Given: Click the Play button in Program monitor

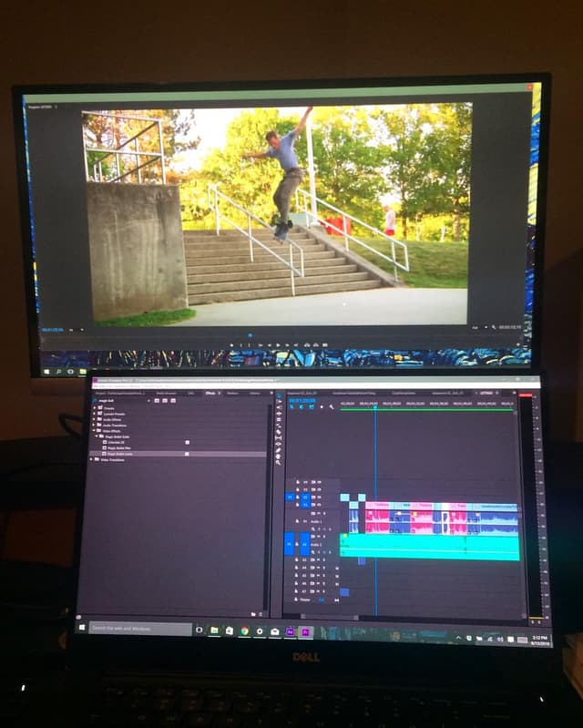Looking at the screenshot, I should 278,345.
